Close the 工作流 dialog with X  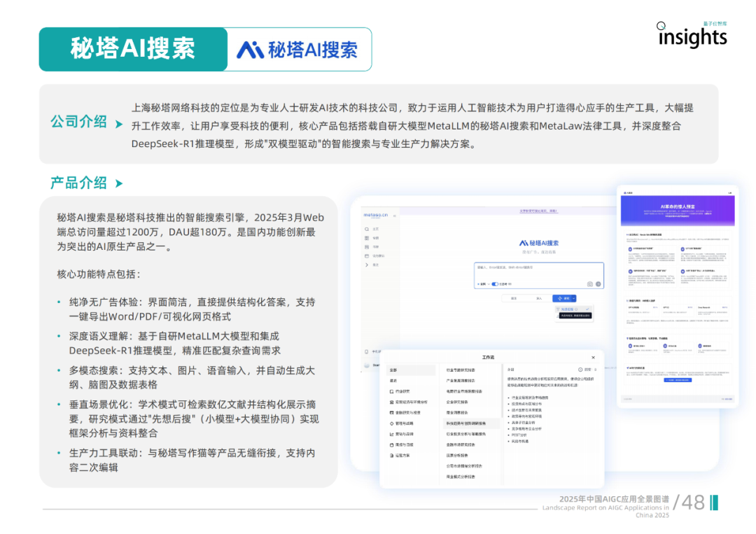tap(593, 358)
